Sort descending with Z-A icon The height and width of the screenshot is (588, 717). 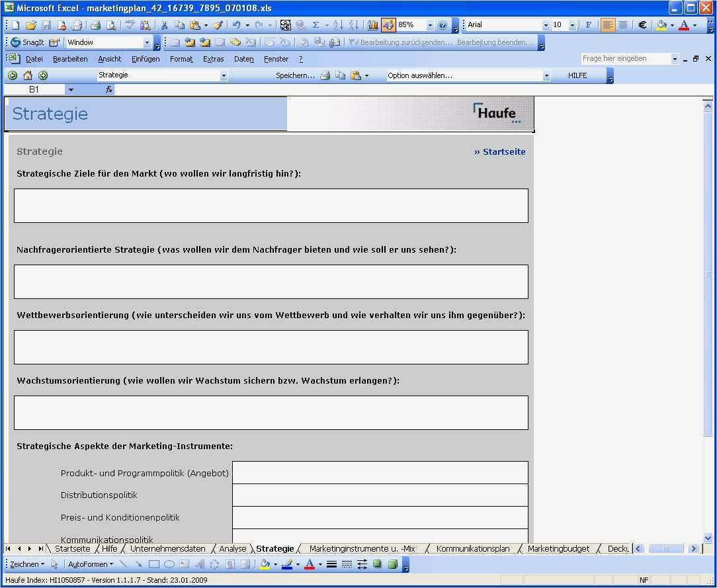[353, 25]
